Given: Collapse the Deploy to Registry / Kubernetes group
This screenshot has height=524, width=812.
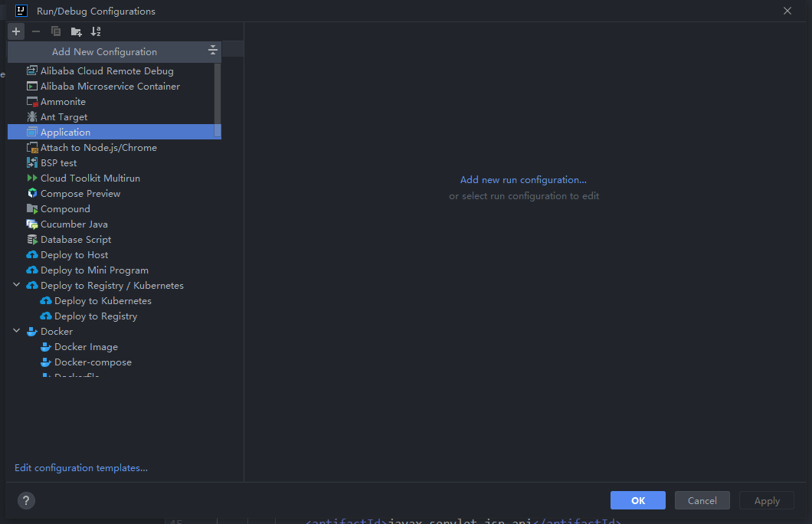Looking at the screenshot, I should (17, 285).
